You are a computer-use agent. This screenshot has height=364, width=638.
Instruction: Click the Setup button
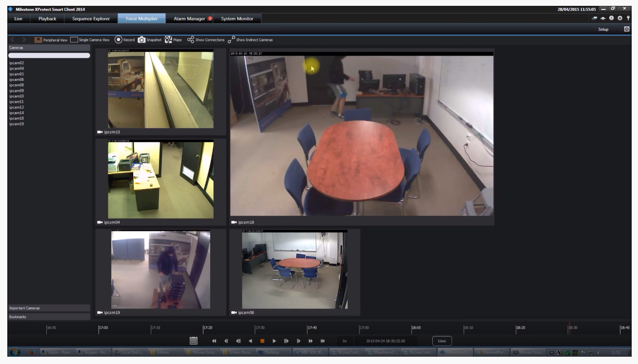[603, 29]
